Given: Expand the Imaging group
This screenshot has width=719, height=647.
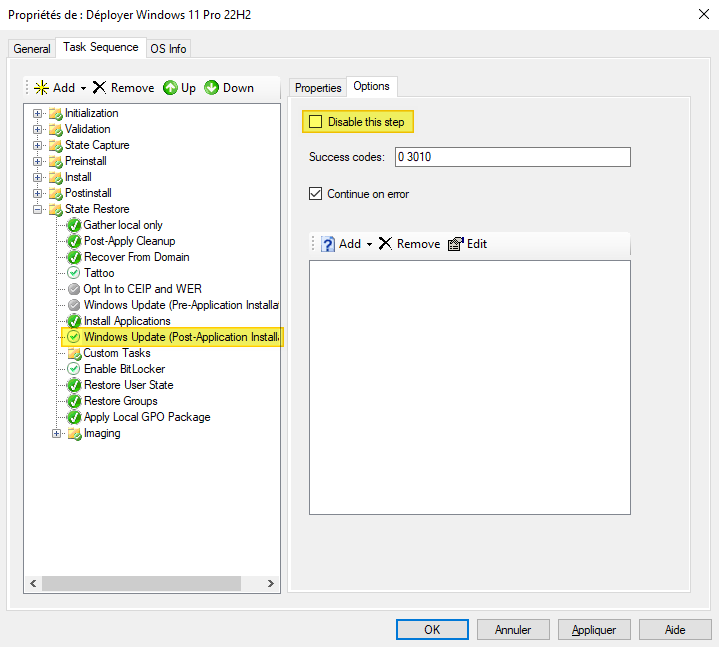Looking at the screenshot, I should pos(56,434).
